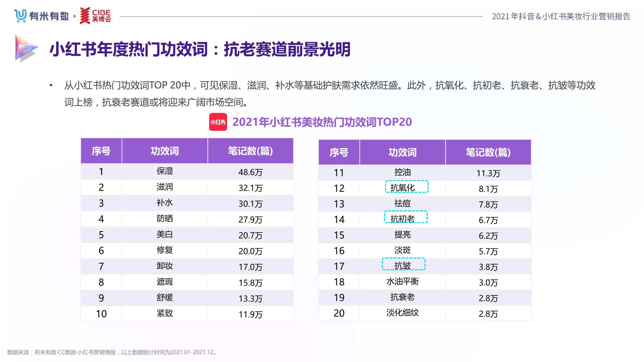Select the 抗衰老 table cell
The width and height of the screenshot is (644, 362).
click(402, 297)
